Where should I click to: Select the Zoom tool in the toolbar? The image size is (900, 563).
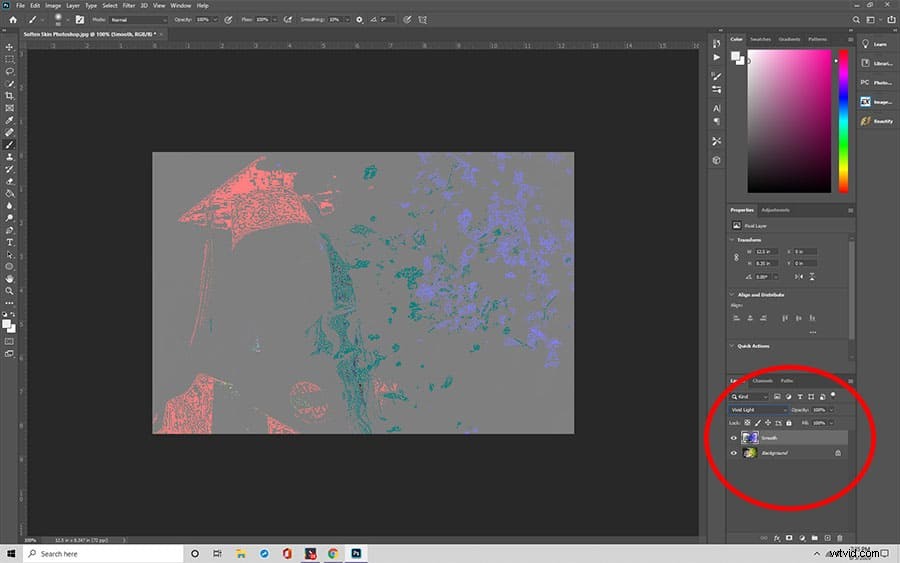click(9, 291)
